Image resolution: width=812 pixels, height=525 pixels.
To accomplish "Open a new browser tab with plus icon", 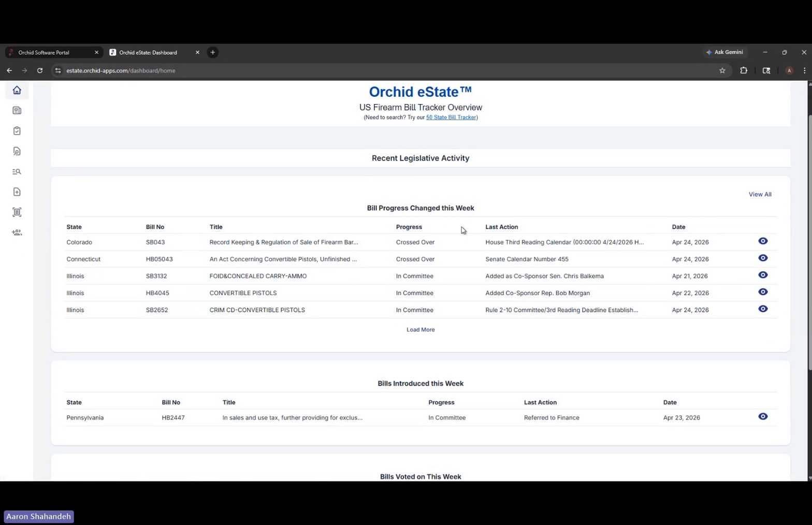I will (x=213, y=52).
